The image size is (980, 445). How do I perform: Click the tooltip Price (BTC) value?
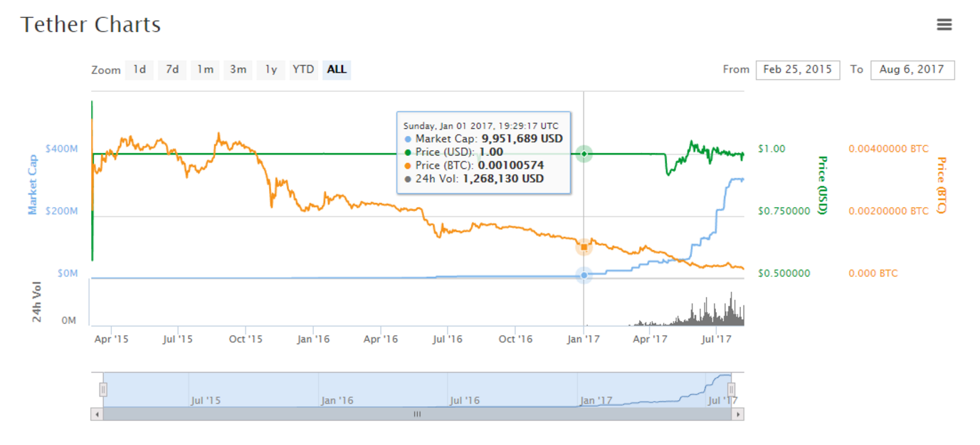(x=510, y=165)
